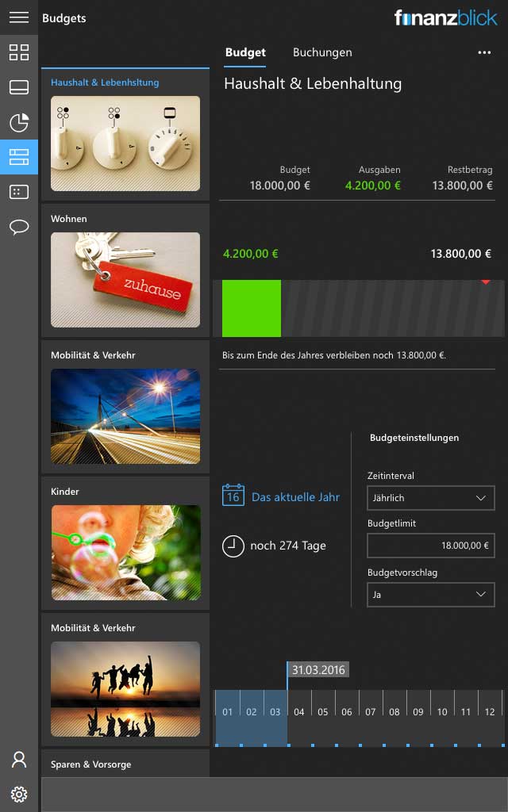Open the Mobilität & Verkehr card with sunset silhouettes

125,680
